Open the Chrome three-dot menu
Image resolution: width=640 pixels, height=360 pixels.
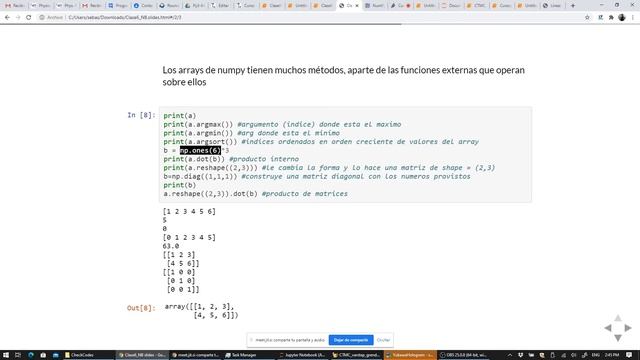point(633,18)
